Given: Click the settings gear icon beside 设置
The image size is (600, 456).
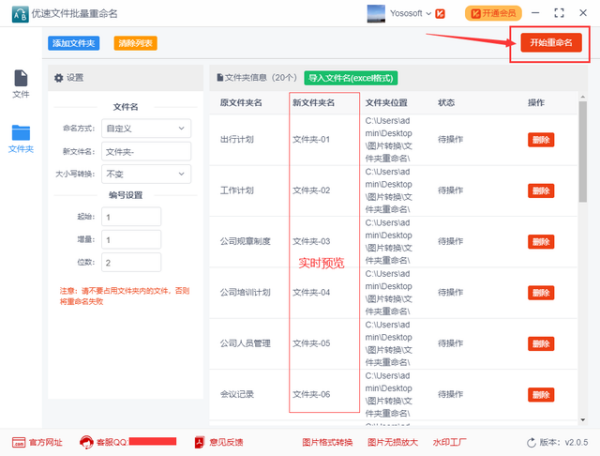Looking at the screenshot, I should pos(59,77).
